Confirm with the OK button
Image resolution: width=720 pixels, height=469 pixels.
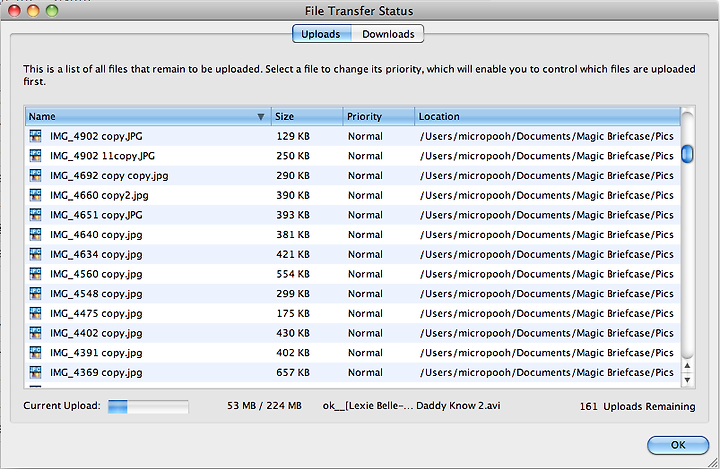pyautogui.click(x=678, y=445)
